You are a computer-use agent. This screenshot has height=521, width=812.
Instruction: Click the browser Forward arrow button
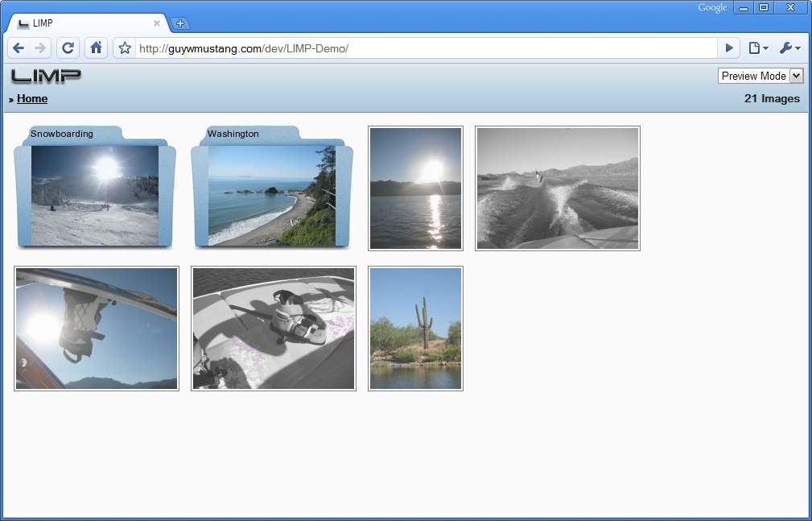(x=40, y=48)
